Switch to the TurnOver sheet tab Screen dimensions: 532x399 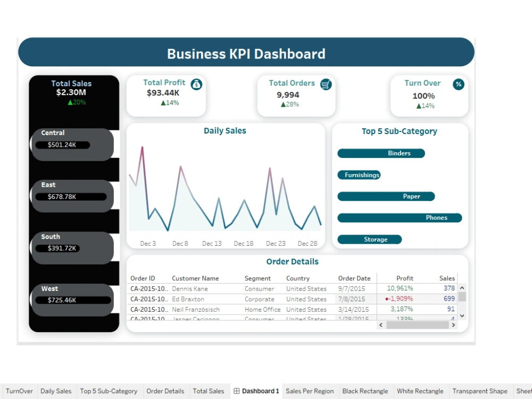[19, 390]
